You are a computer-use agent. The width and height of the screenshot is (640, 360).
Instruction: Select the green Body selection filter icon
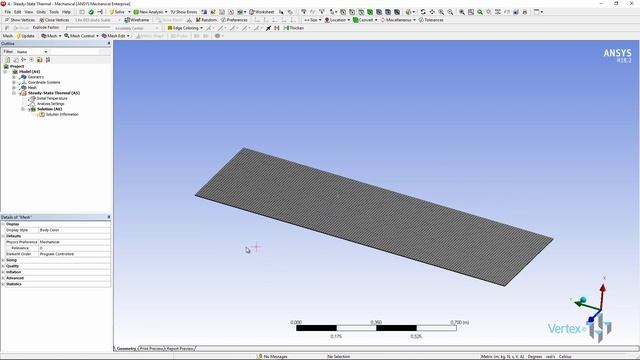(x=370, y=12)
